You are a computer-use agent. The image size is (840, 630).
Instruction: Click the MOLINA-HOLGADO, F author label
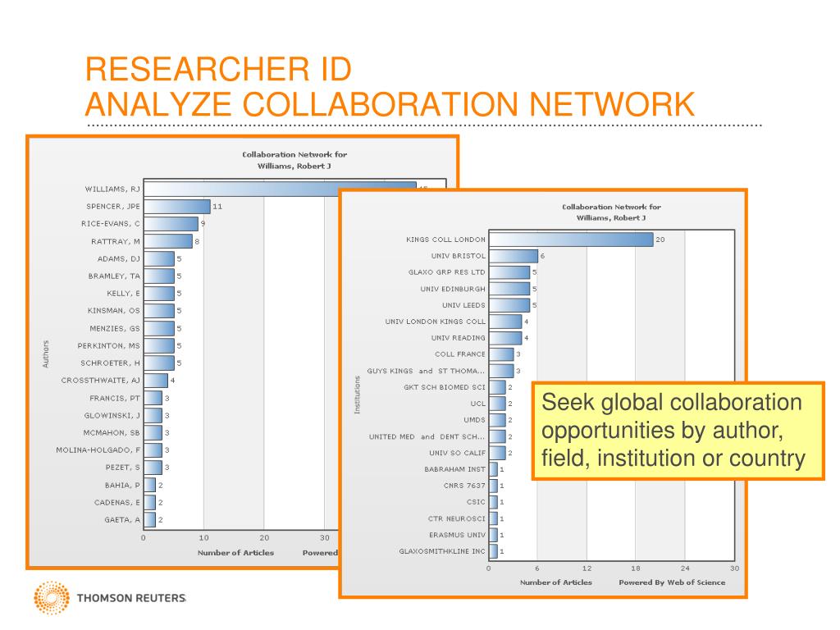point(98,450)
